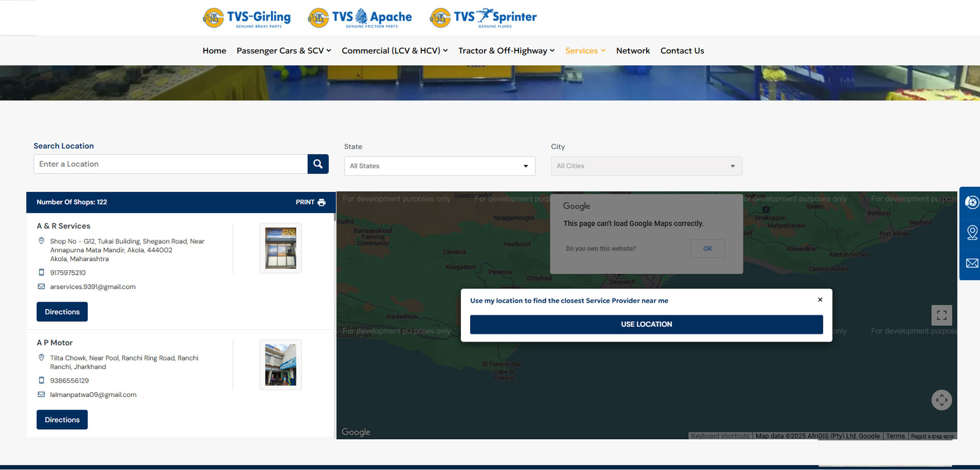Click the printer icon next to PRINT
The width and height of the screenshot is (980, 470).
[322, 202]
